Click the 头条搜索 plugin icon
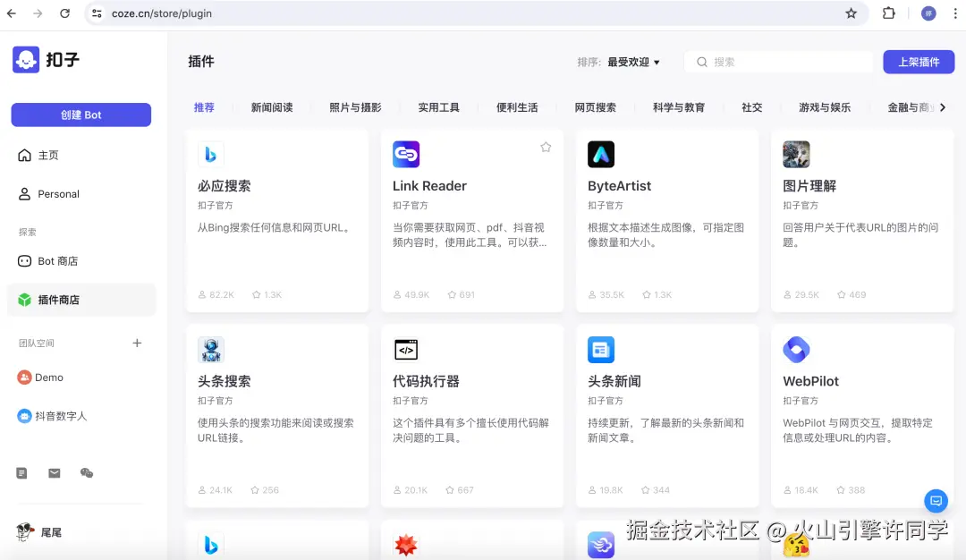 211,349
